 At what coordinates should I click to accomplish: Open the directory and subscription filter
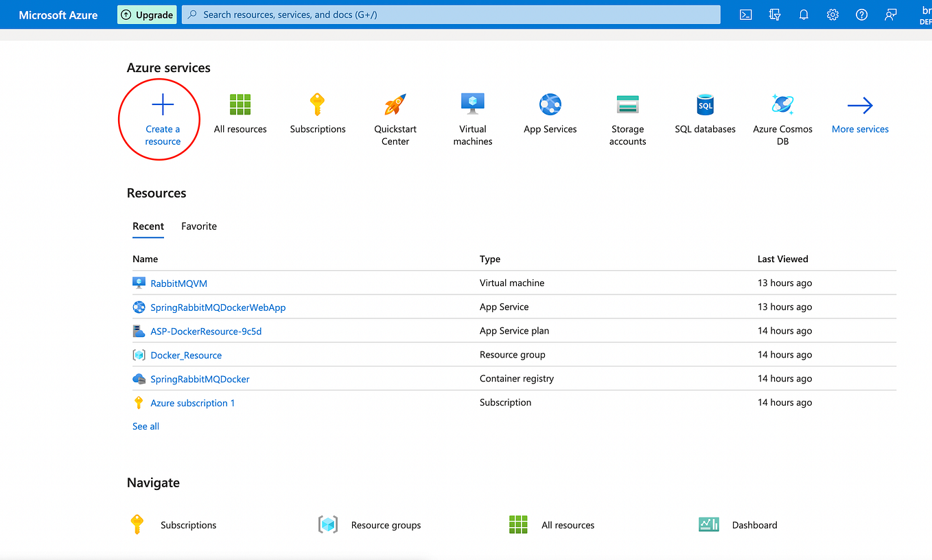775,14
